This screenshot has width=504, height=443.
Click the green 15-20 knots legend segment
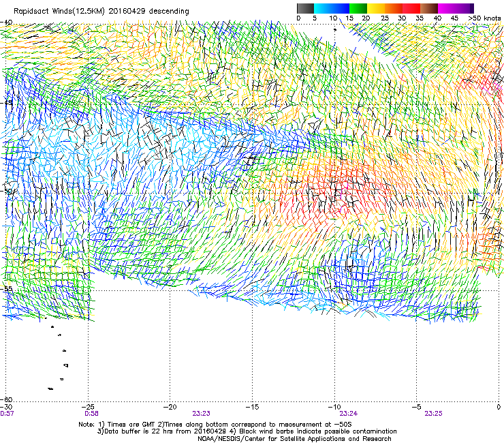[358, 8]
